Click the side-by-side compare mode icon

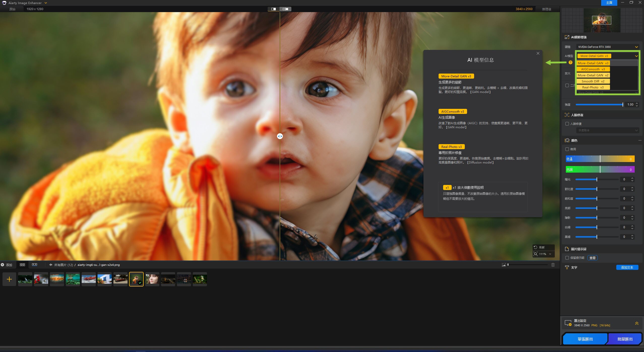(x=285, y=9)
